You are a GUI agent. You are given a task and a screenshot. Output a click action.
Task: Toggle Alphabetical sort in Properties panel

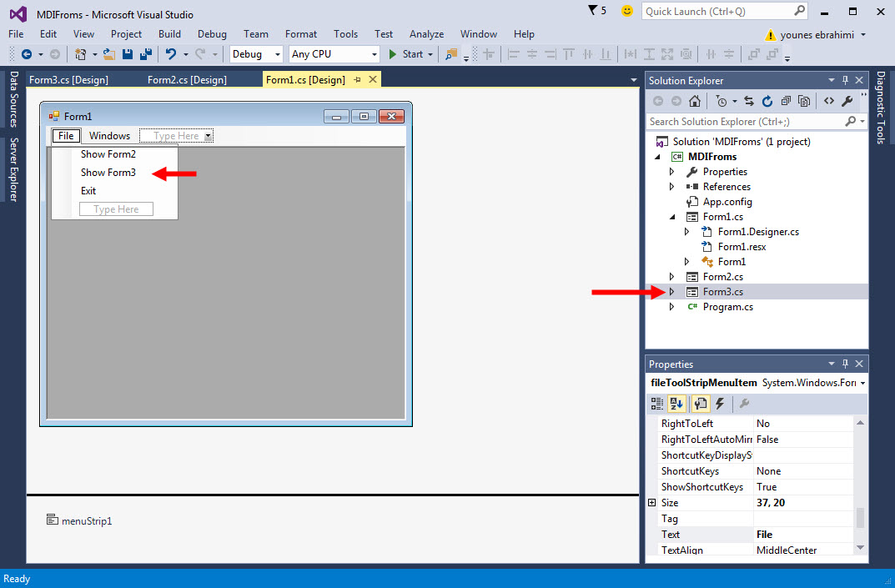(676, 404)
